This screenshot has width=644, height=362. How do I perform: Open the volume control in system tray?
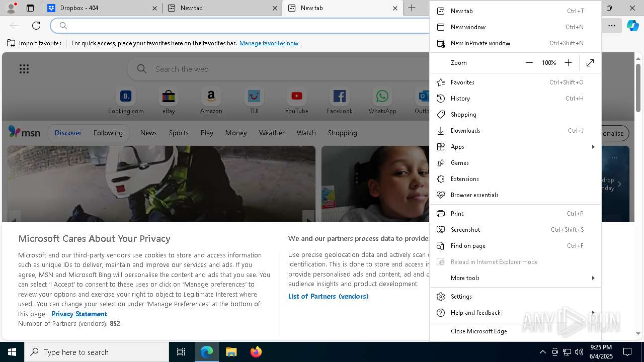pyautogui.click(x=579, y=352)
